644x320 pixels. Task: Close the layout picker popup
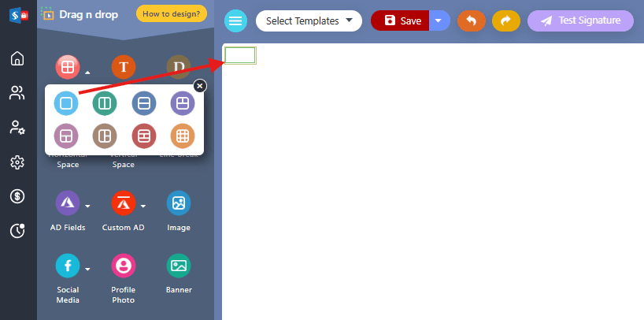coord(200,86)
